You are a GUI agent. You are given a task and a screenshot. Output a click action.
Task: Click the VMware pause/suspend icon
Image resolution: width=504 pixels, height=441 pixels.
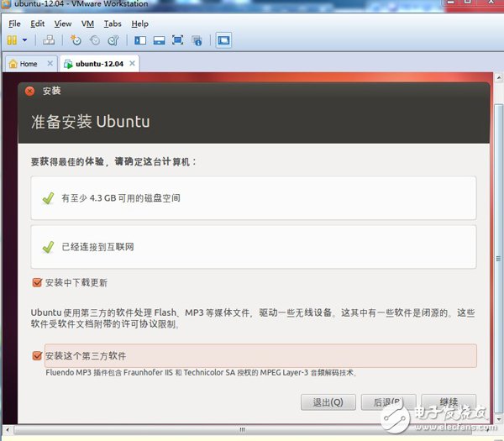point(12,40)
